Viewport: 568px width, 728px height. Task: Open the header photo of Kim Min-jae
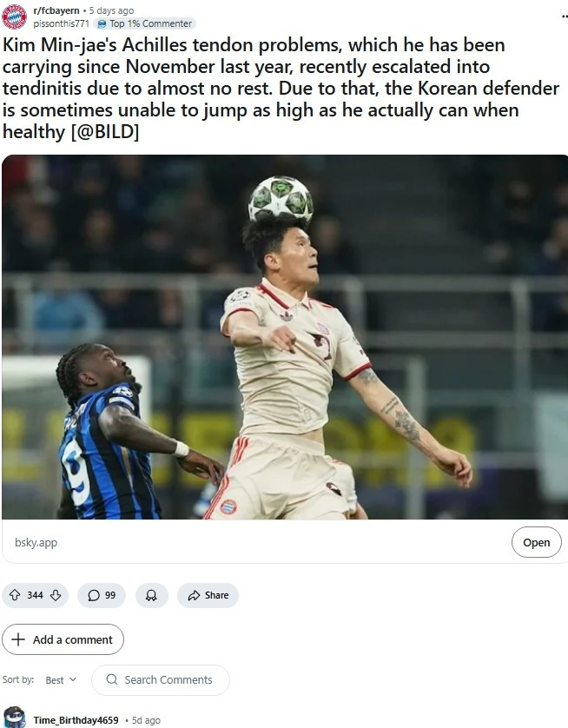tap(285, 336)
